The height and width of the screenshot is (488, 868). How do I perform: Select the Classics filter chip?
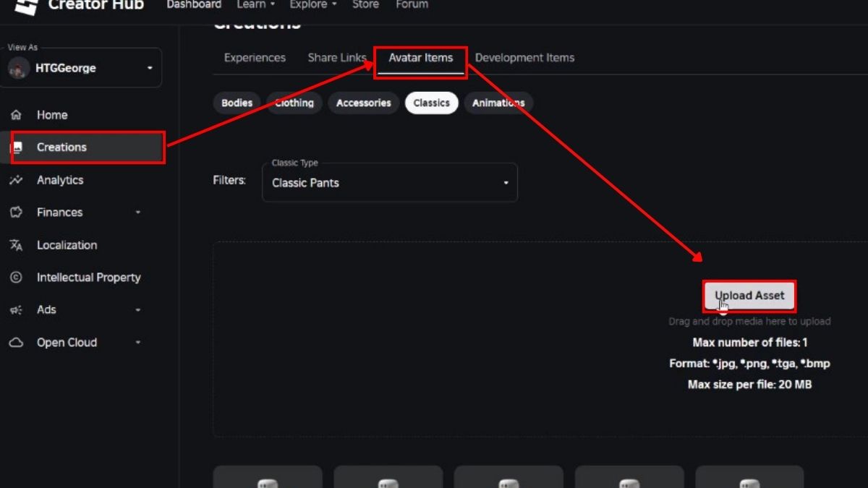point(432,103)
